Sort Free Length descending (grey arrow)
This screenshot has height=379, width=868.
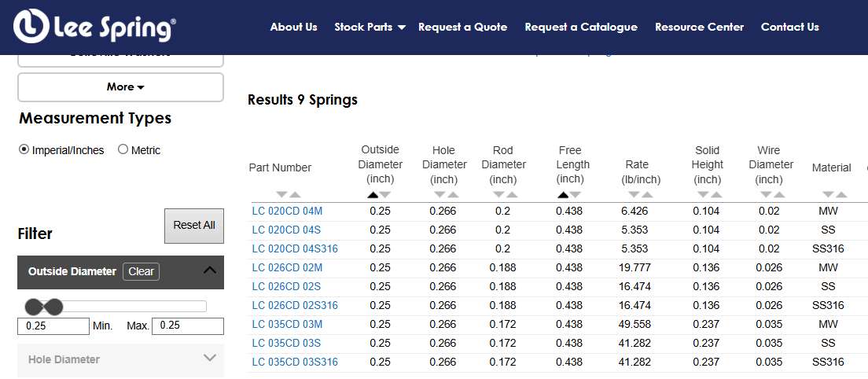pyautogui.click(x=576, y=195)
